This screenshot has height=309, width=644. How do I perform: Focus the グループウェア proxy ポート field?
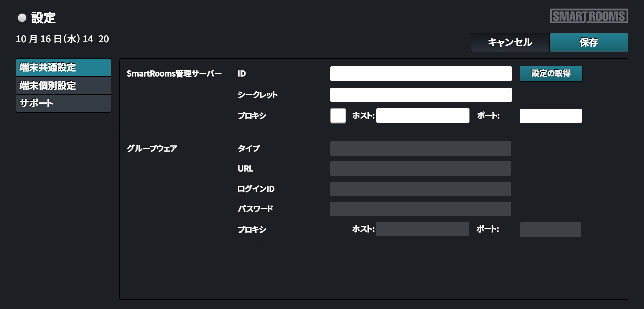550,229
